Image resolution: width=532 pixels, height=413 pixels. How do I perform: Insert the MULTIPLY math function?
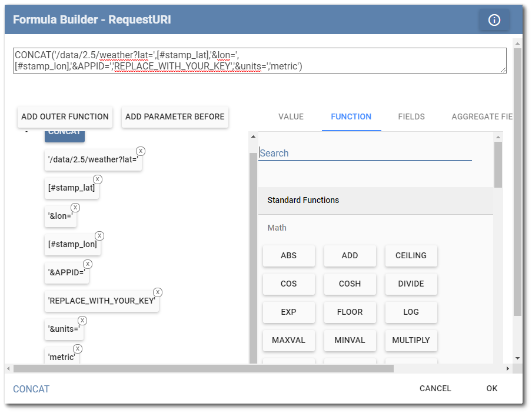411,340
